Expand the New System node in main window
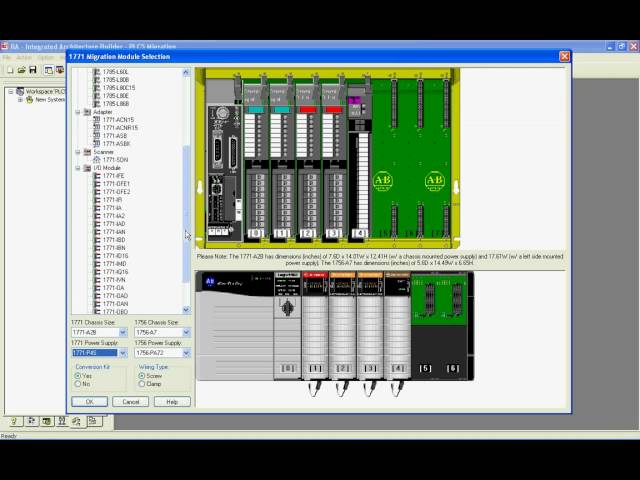The image size is (640, 480). click(20, 100)
